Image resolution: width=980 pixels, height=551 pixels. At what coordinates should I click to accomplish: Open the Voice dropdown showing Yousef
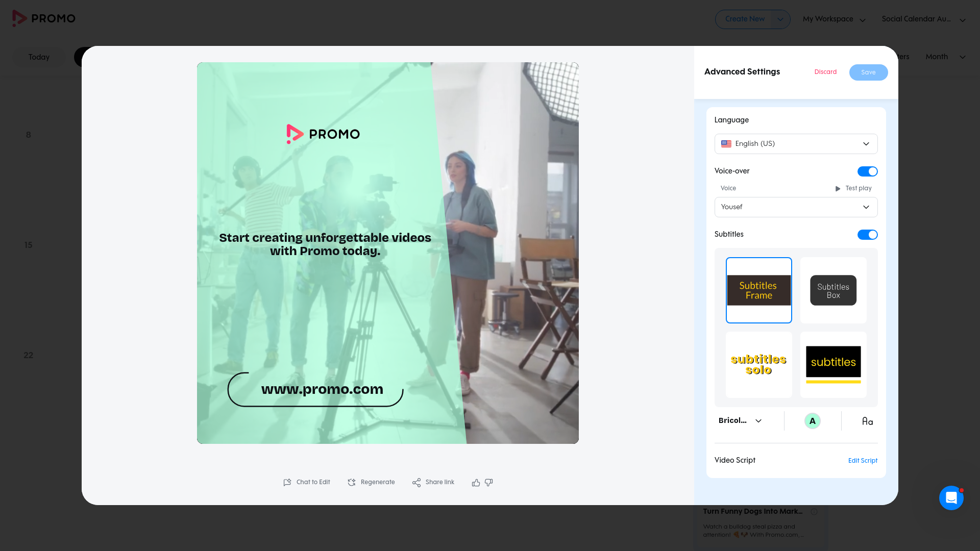point(796,207)
